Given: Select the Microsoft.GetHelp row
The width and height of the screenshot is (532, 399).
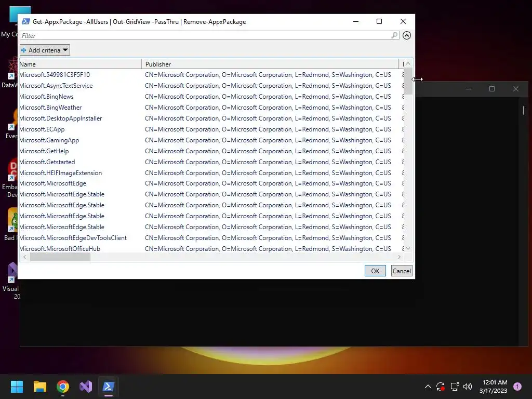Looking at the screenshot, I should 211,151.
